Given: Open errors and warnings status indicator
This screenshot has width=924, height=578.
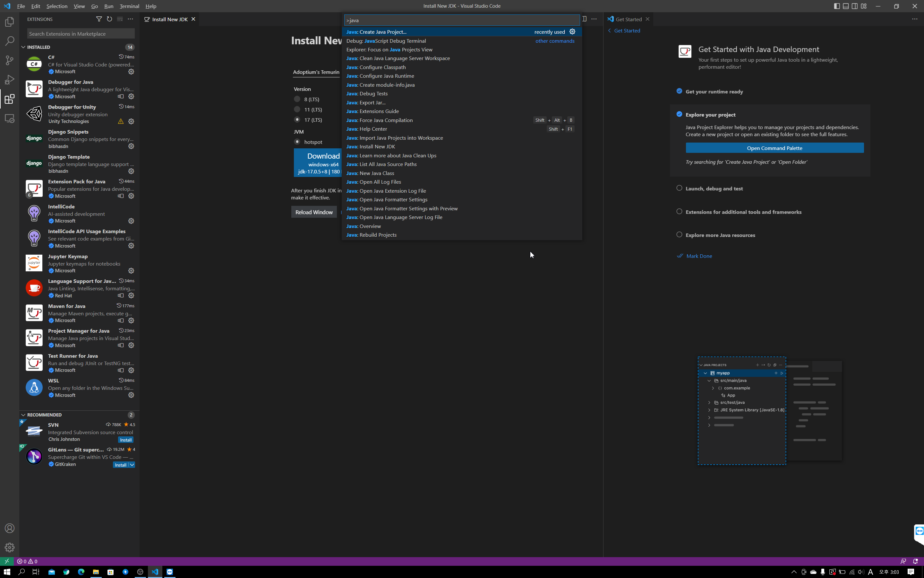Looking at the screenshot, I should 27,561.
